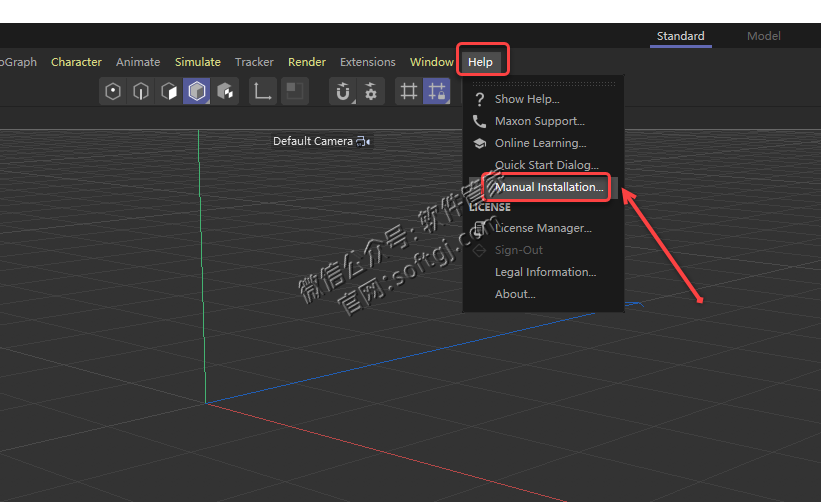821x502 pixels.
Task: Click the Texture mode icon
Action: (x=225, y=92)
